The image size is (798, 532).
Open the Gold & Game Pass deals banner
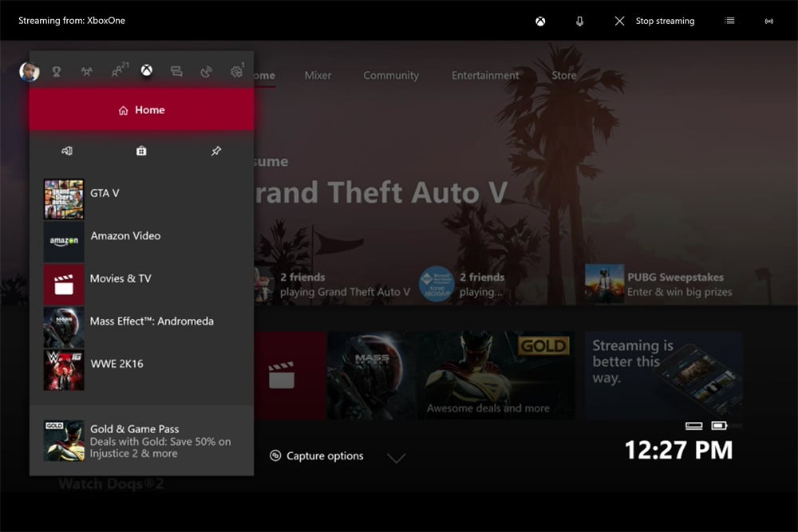click(141, 439)
